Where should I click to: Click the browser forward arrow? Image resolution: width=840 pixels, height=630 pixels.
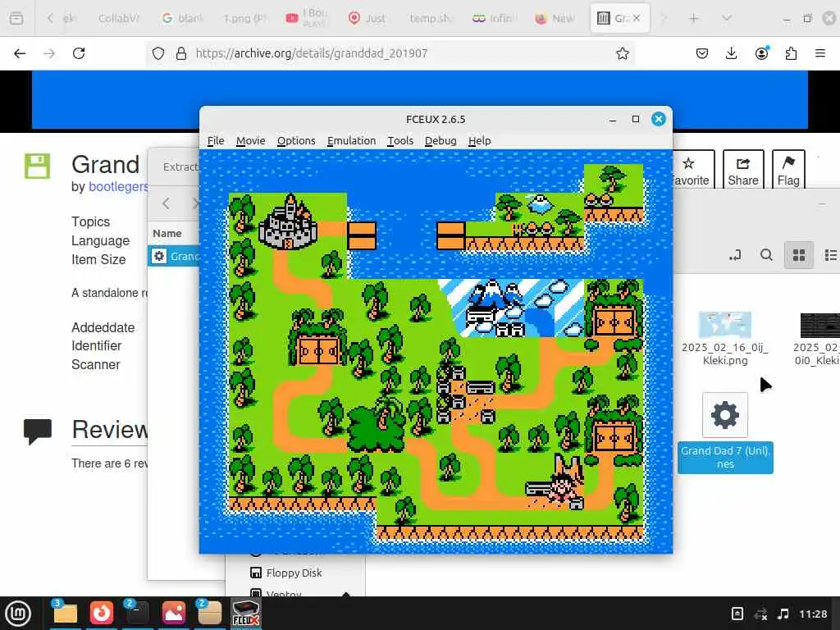pos(49,53)
